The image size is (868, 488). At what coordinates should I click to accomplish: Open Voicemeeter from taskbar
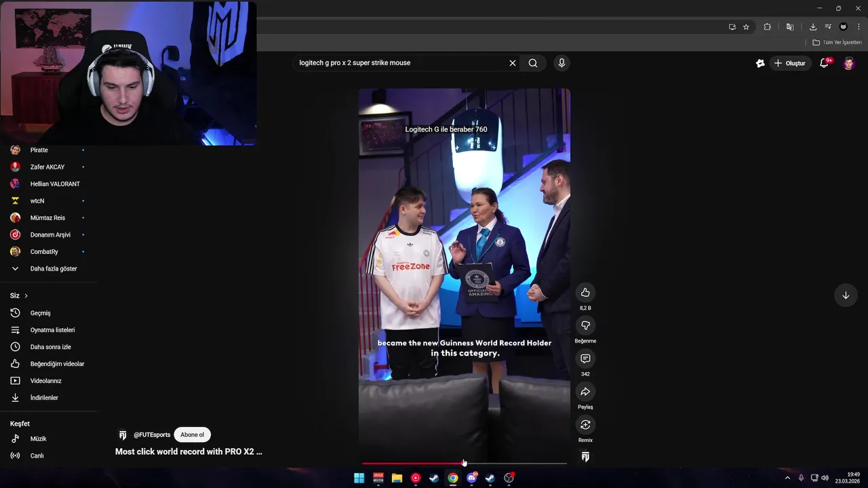click(378, 478)
